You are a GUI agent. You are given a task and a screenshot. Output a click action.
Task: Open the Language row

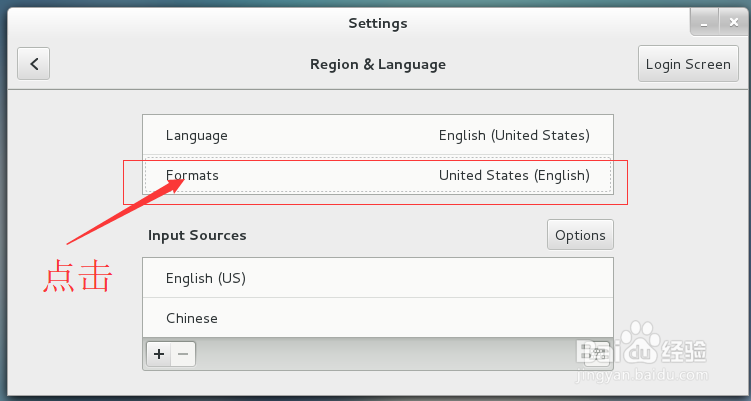(x=378, y=135)
